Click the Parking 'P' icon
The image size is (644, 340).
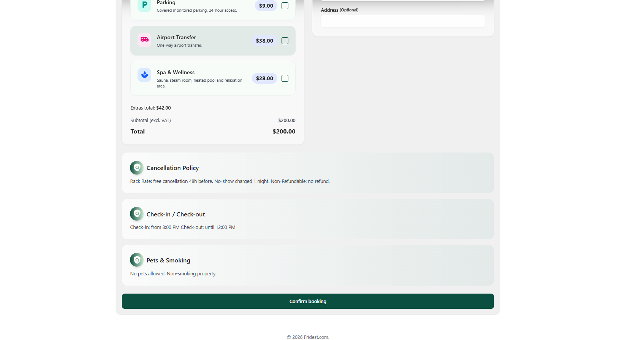(x=144, y=5)
